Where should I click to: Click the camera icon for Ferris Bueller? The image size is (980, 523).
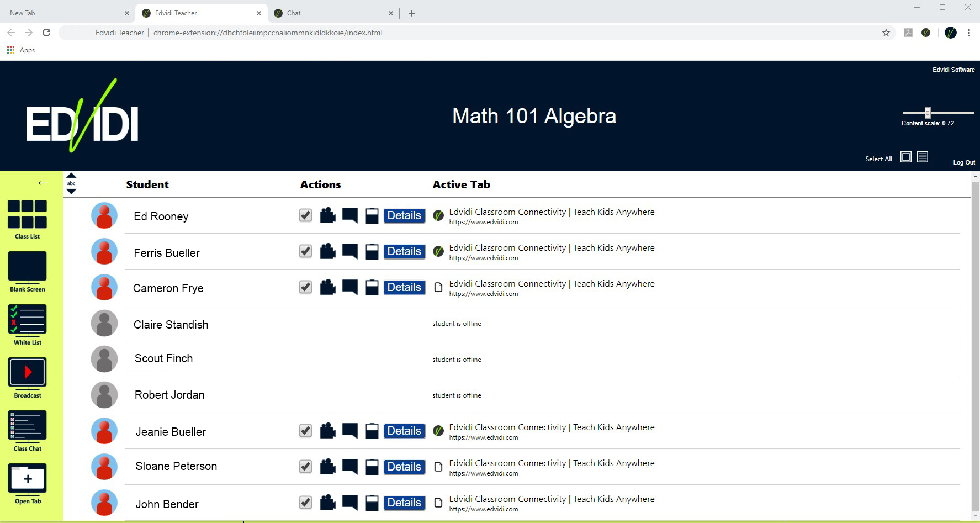[328, 251]
